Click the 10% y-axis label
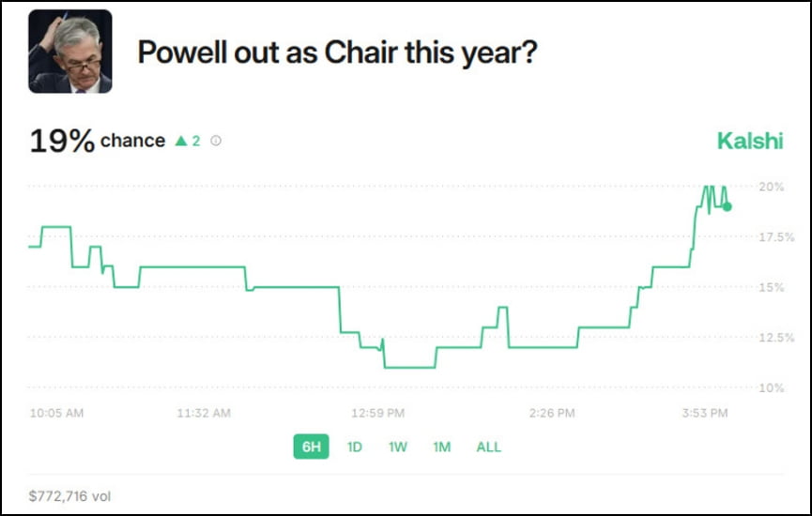The image size is (812, 516). (771, 387)
